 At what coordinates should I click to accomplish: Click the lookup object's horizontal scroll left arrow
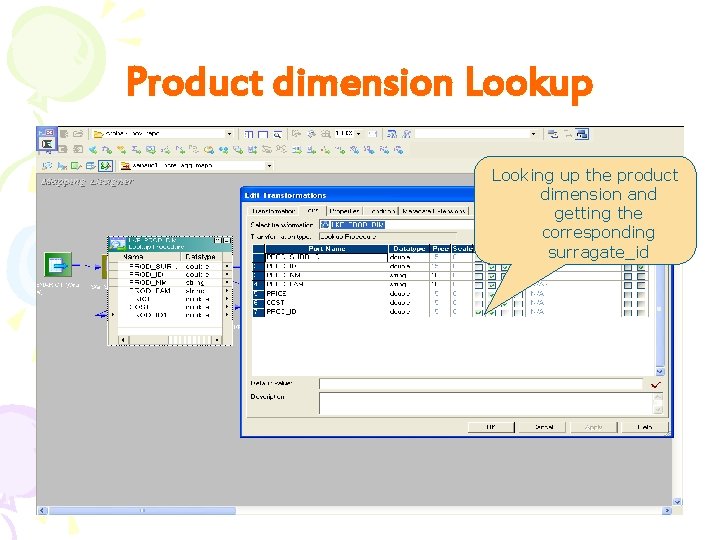pyautogui.click(x=123, y=340)
